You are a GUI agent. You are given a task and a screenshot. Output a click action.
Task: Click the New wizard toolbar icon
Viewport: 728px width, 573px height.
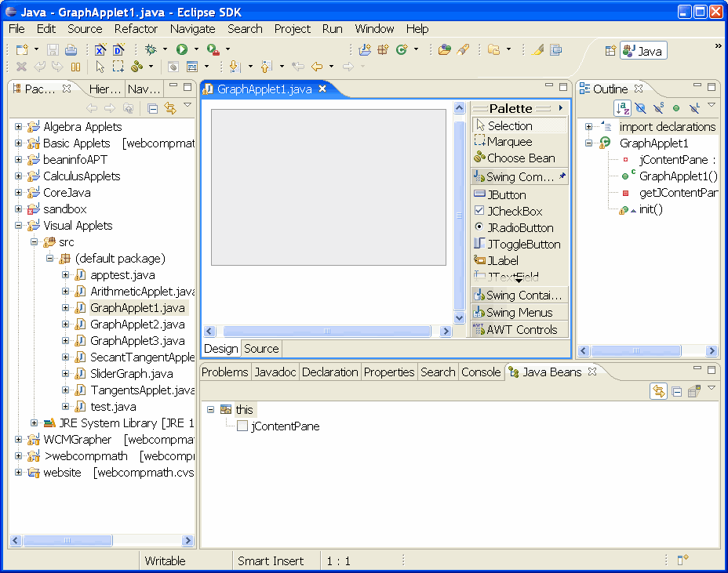(22, 49)
